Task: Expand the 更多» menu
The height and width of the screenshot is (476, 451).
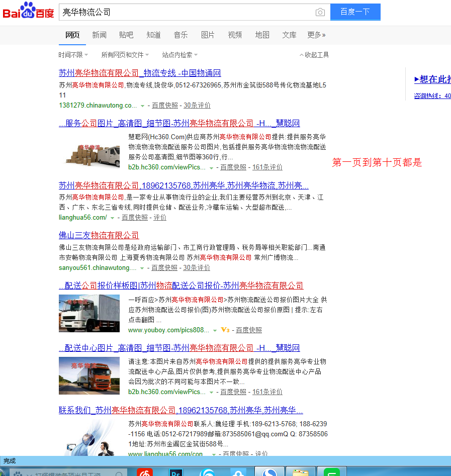Action: click(x=316, y=35)
